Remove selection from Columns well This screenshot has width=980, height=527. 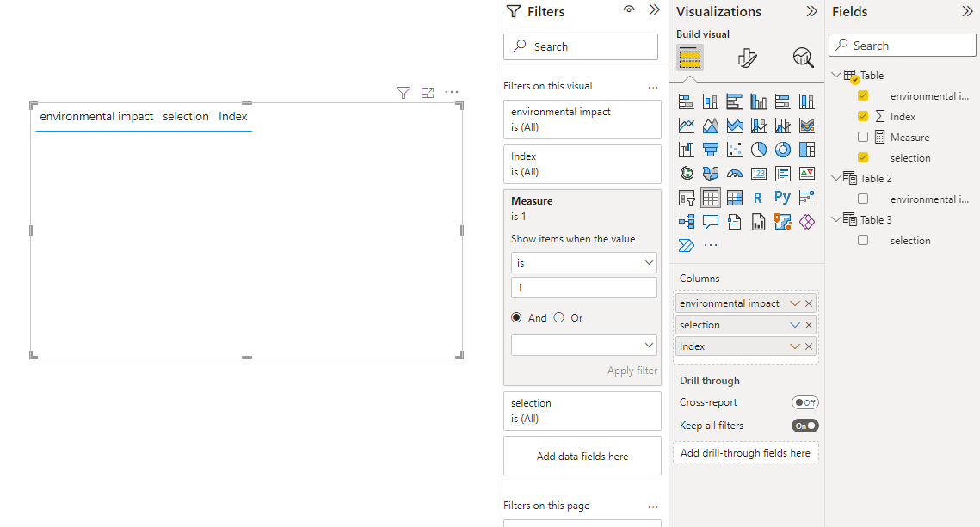click(x=809, y=325)
